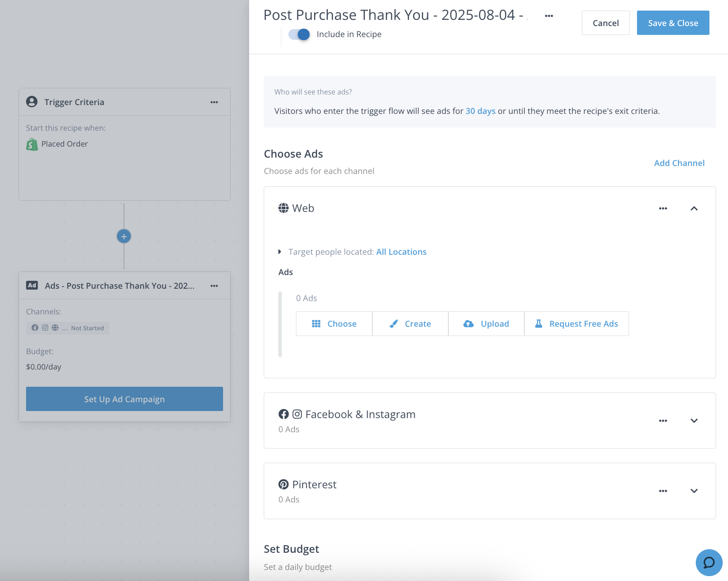Expand the Facebook & Instagram section

coord(694,421)
